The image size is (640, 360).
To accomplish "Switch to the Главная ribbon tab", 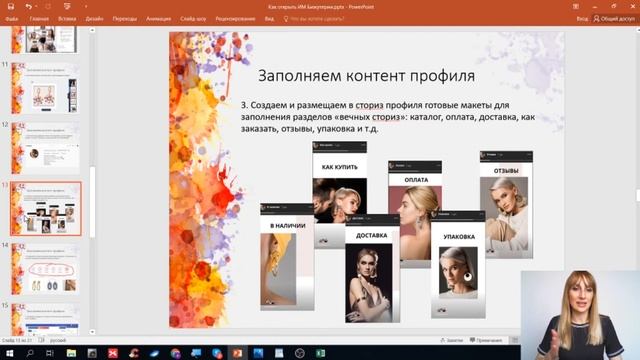I will pos(39,19).
